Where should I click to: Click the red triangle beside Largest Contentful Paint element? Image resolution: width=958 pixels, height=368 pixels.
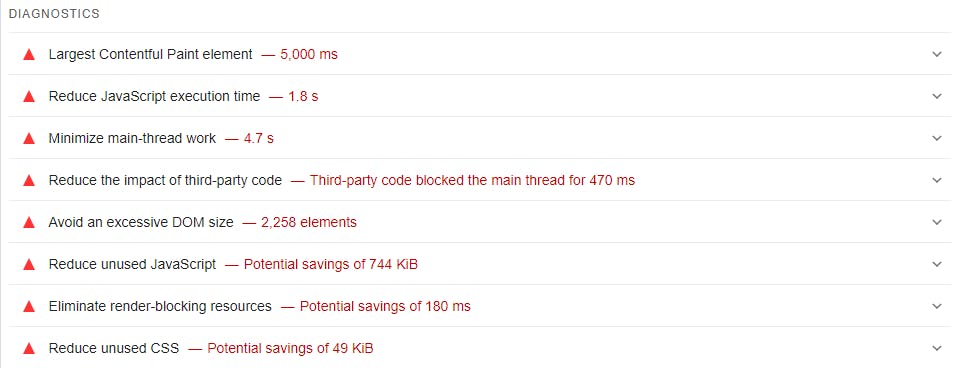[29, 54]
